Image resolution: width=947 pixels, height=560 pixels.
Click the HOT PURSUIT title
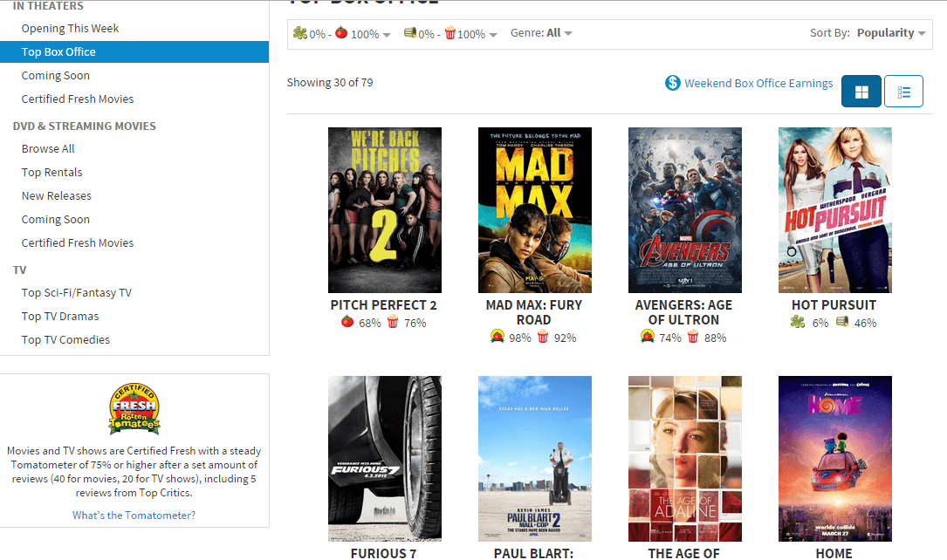(834, 305)
